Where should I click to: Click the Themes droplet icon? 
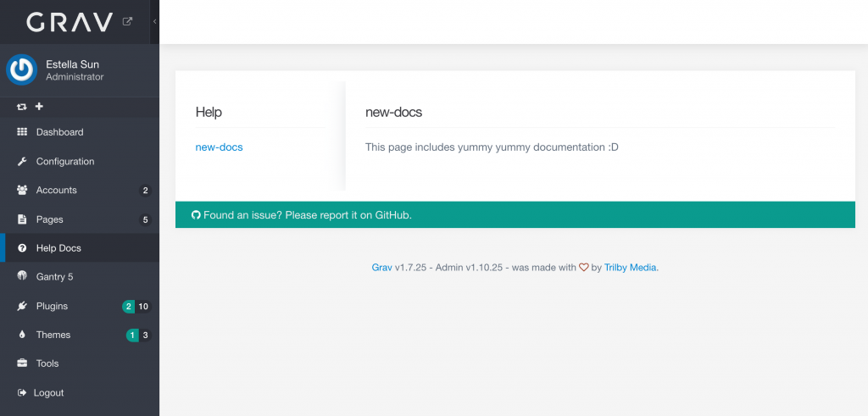(22, 334)
